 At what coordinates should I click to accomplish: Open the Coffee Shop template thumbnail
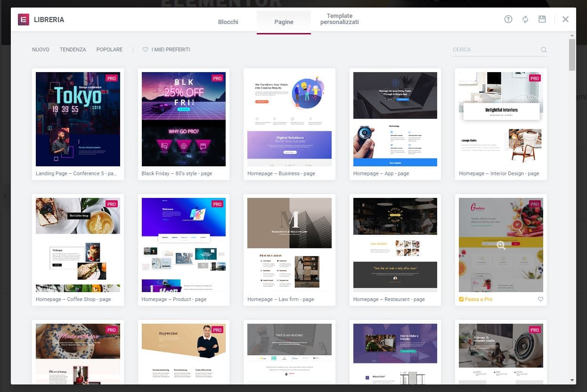(x=78, y=245)
